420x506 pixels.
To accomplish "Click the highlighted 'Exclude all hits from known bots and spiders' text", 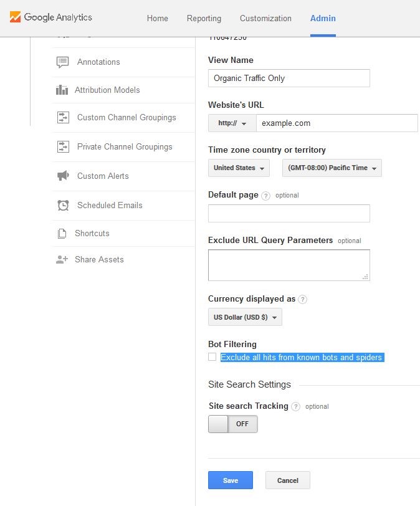I will 302,357.
